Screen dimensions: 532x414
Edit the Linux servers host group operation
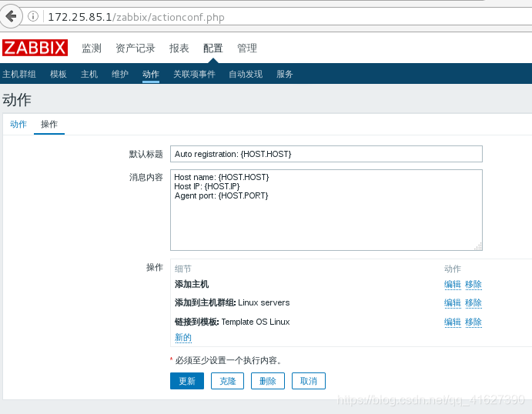click(453, 302)
